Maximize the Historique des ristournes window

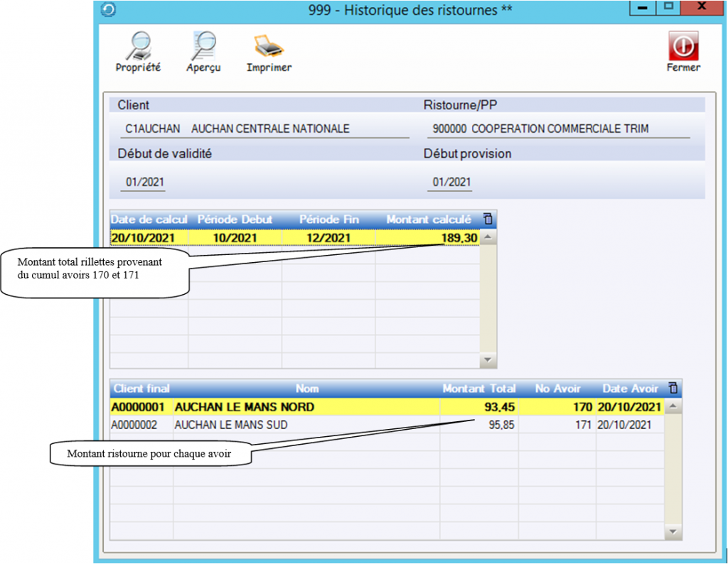coord(668,7)
